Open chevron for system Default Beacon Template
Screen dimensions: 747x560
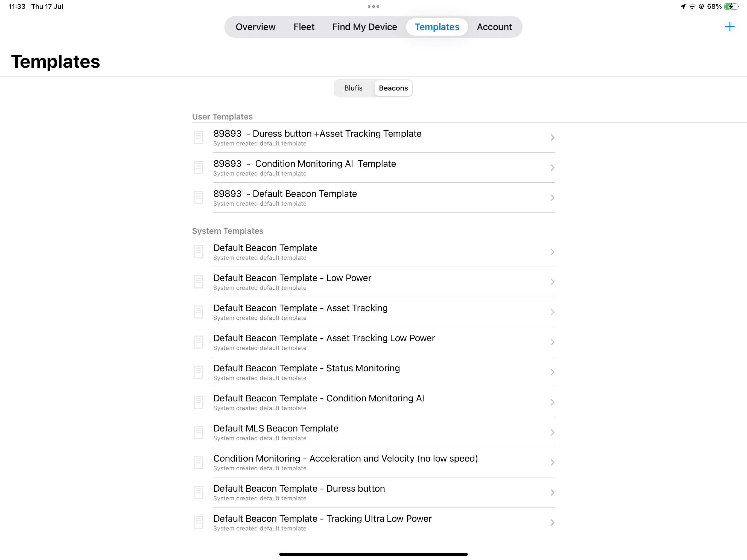552,252
